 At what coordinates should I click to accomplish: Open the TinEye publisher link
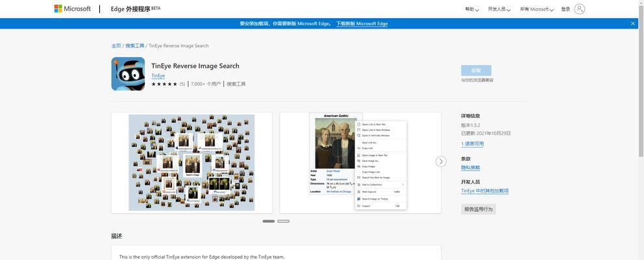click(x=158, y=75)
